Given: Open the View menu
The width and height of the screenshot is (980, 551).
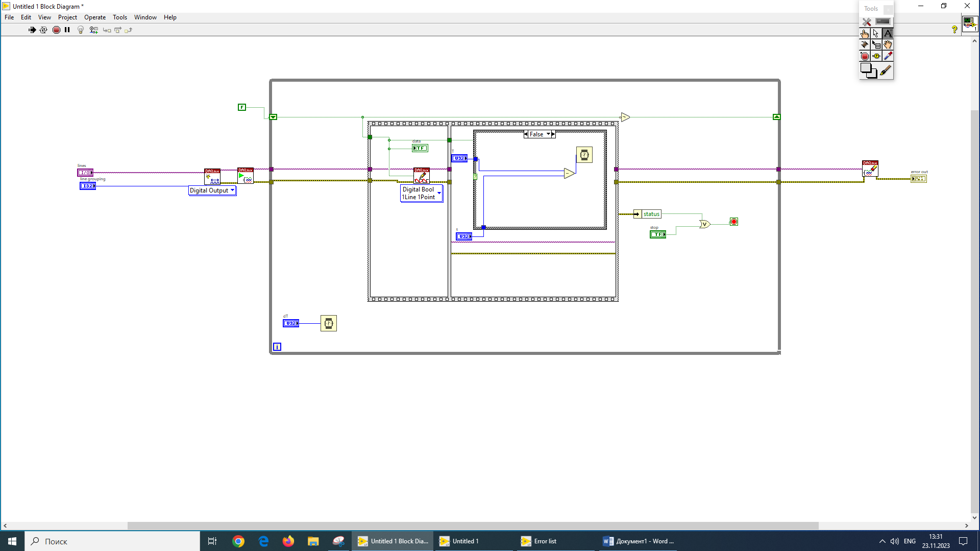Looking at the screenshot, I should coord(44,17).
